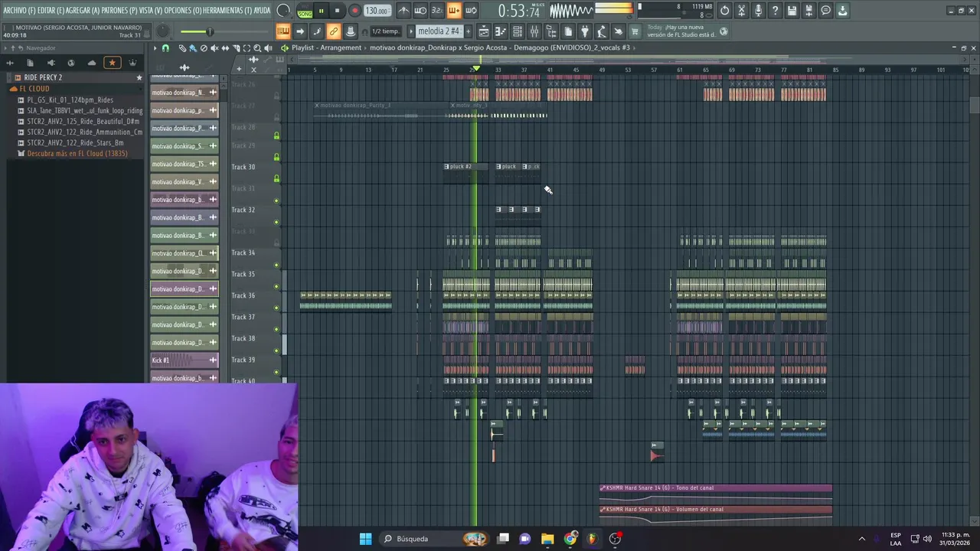Open Windows Start button on taskbar
Screen dimensions: 980x551
point(365,539)
